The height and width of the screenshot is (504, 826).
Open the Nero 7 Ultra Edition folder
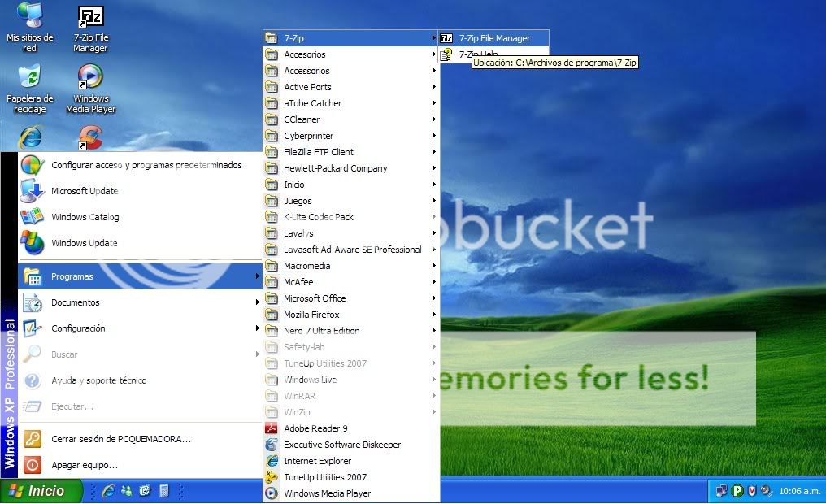351,331
